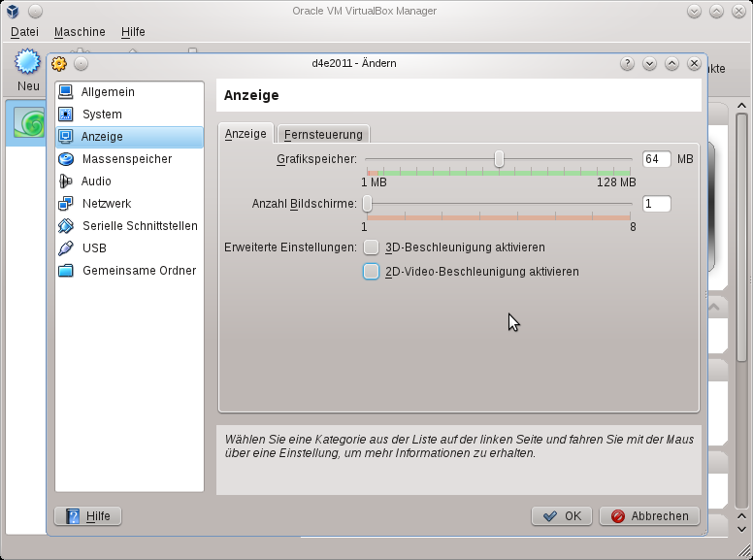Screen dimensions: 753x560
Task: Click the Netzwerk text label
Action: [x=107, y=204]
